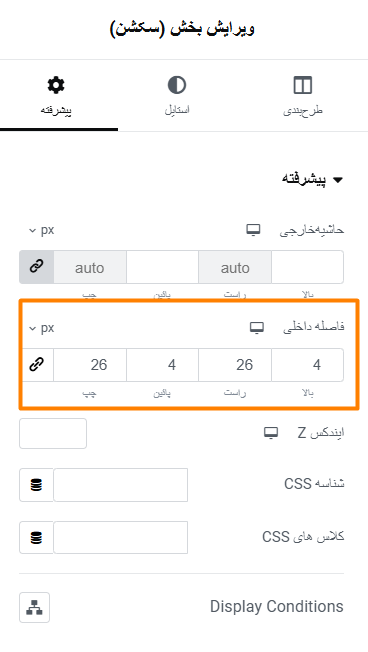Toggle padding linked values chain icon
This screenshot has width=368, height=652.
(x=37, y=365)
